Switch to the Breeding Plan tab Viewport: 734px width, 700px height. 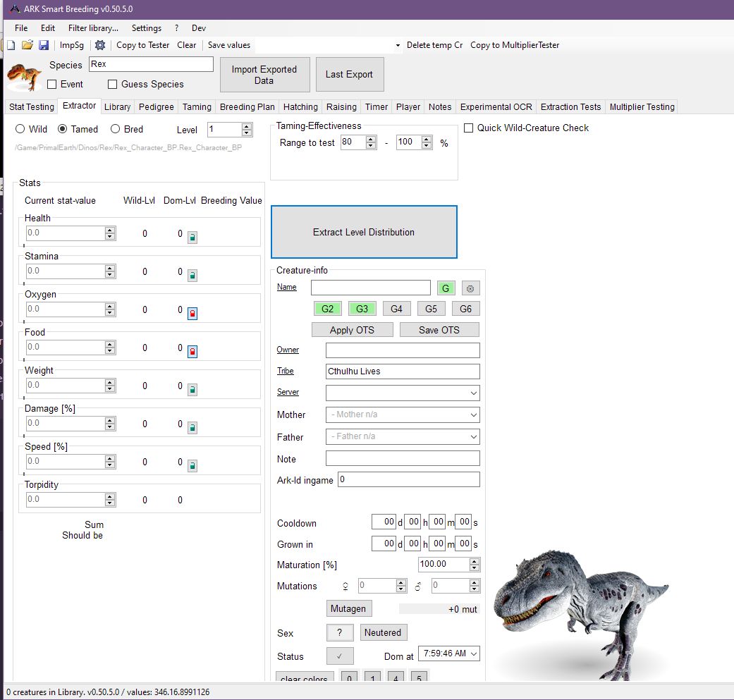click(x=247, y=106)
